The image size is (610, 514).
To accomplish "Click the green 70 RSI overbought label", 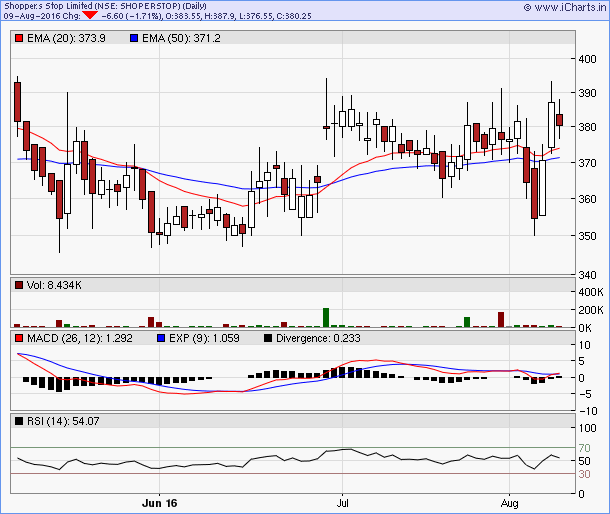I will [x=584, y=448].
